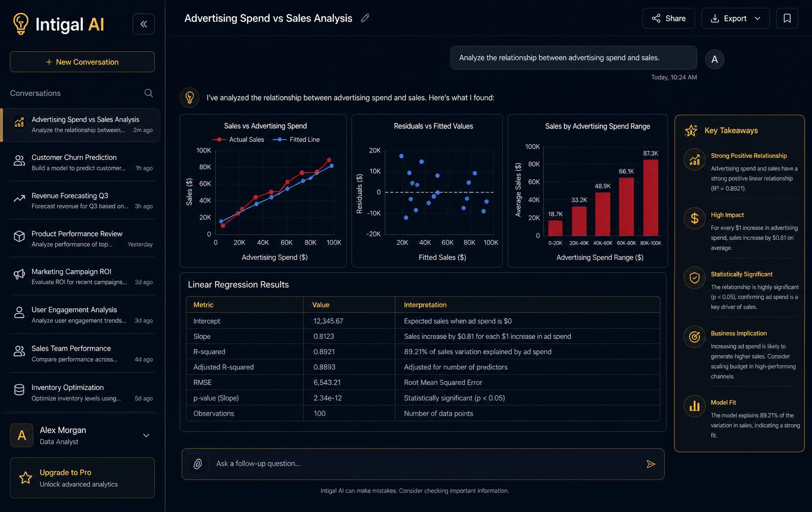The height and width of the screenshot is (512, 812).
Task: Click the 87.3K bar for 80K-100K
Action: point(651,198)
